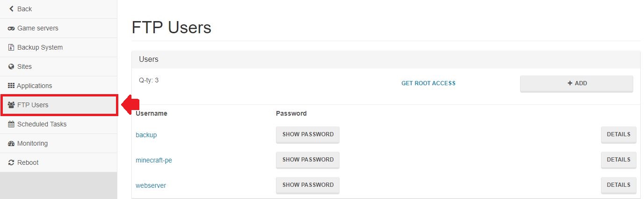644x199 pixels.
Task: Click the Backup System archive icon
Action: pos(11,47)
